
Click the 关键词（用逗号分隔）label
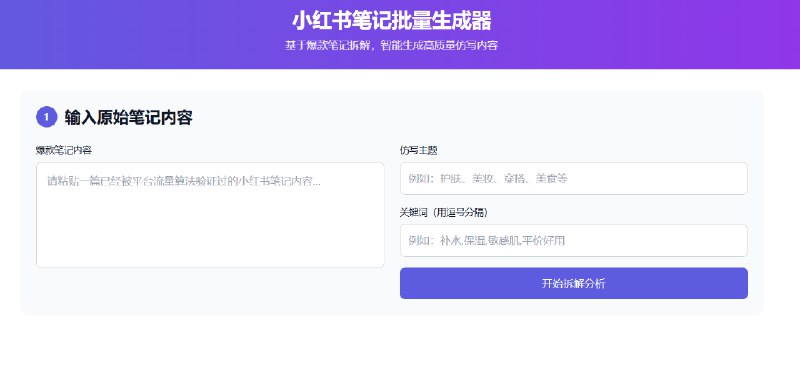[x=443, y=213]
